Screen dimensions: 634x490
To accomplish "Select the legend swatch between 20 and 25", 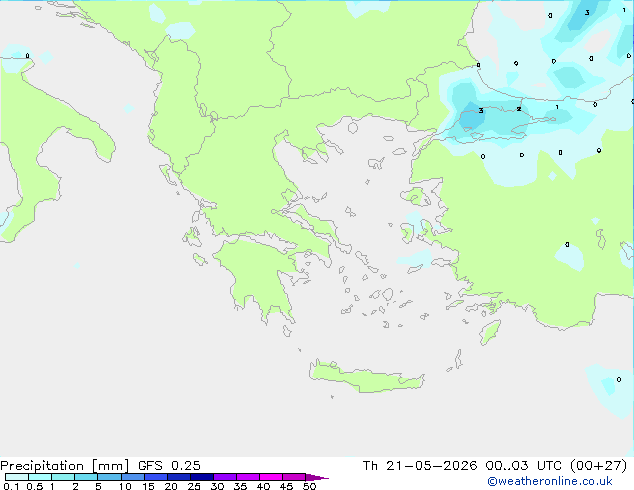I will [x=179, y=477].
